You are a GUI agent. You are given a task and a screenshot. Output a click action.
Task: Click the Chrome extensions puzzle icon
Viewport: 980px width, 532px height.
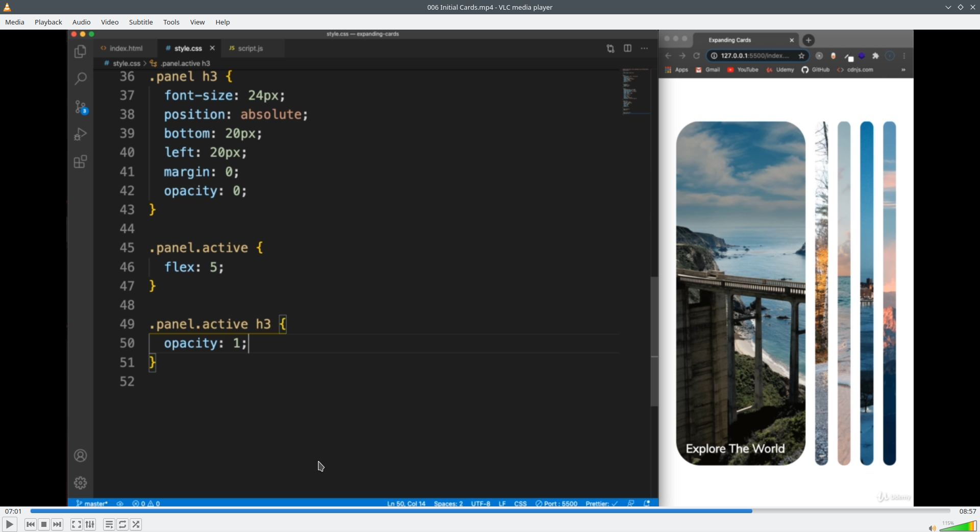coord(876,56)
